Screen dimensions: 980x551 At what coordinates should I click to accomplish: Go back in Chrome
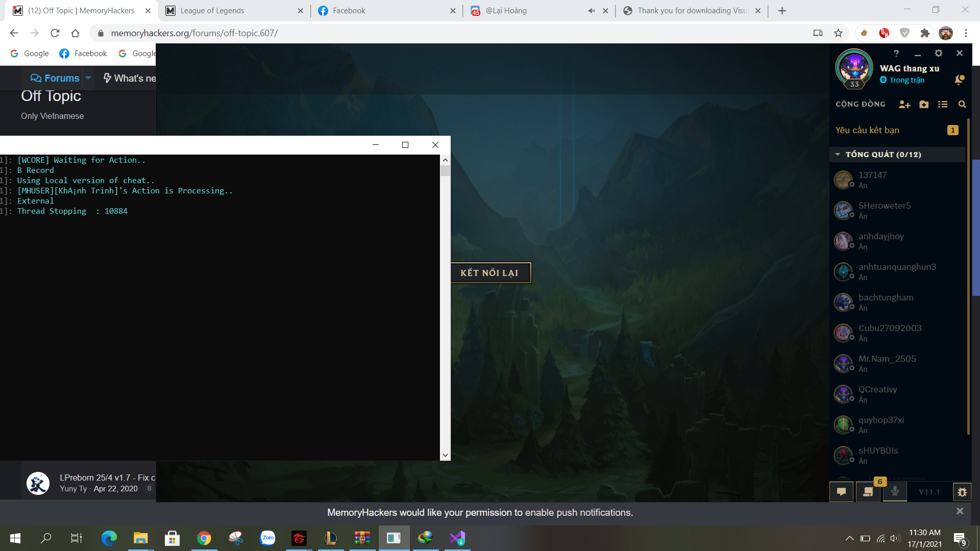(14, 33)
